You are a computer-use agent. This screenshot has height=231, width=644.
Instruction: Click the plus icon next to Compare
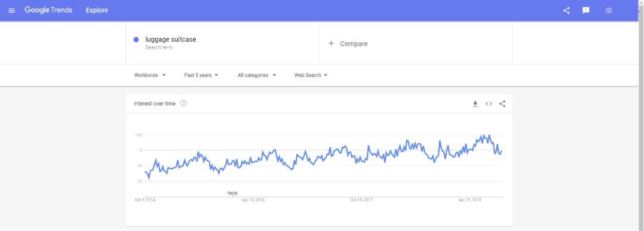[331, 43]
